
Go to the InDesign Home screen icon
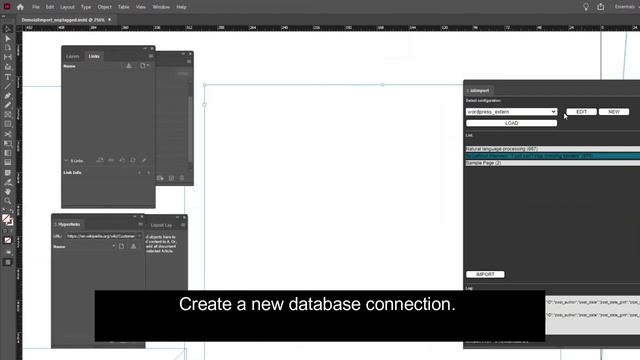pos(20,7)
